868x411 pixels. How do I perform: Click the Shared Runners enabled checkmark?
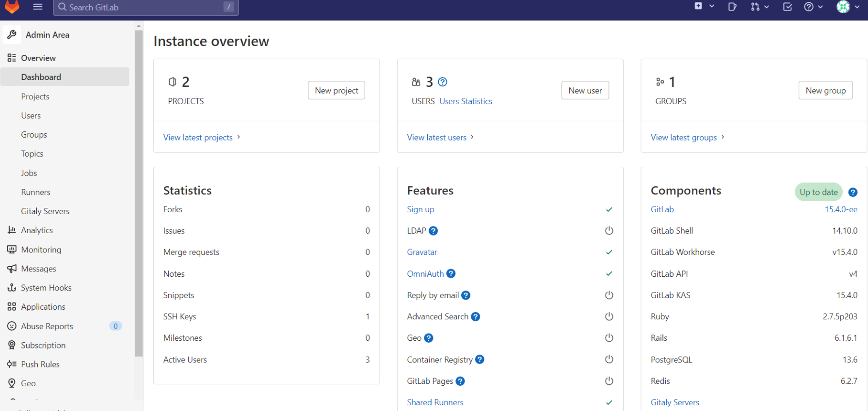point(609,402)
